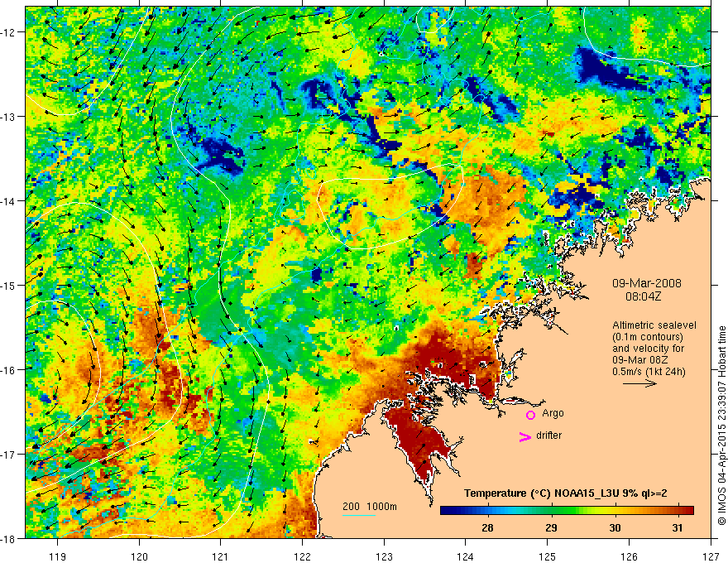Click the 200 1000m depth label

[x=370, y=507]
